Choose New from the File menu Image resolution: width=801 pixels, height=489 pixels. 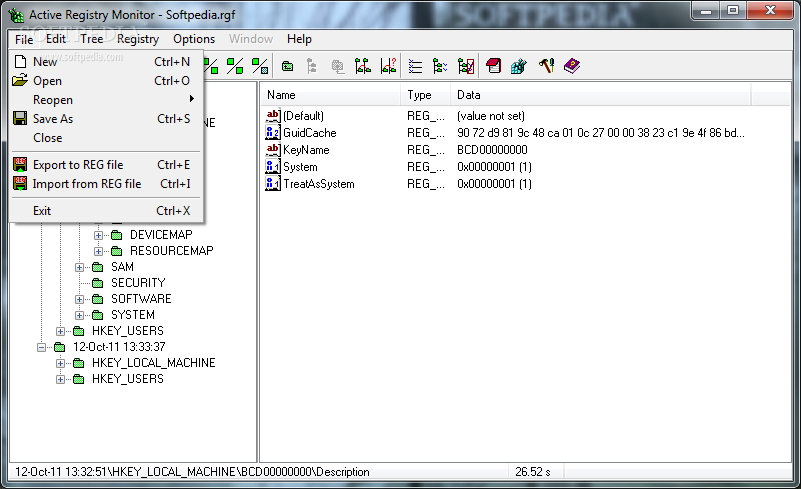click(106, 62)
